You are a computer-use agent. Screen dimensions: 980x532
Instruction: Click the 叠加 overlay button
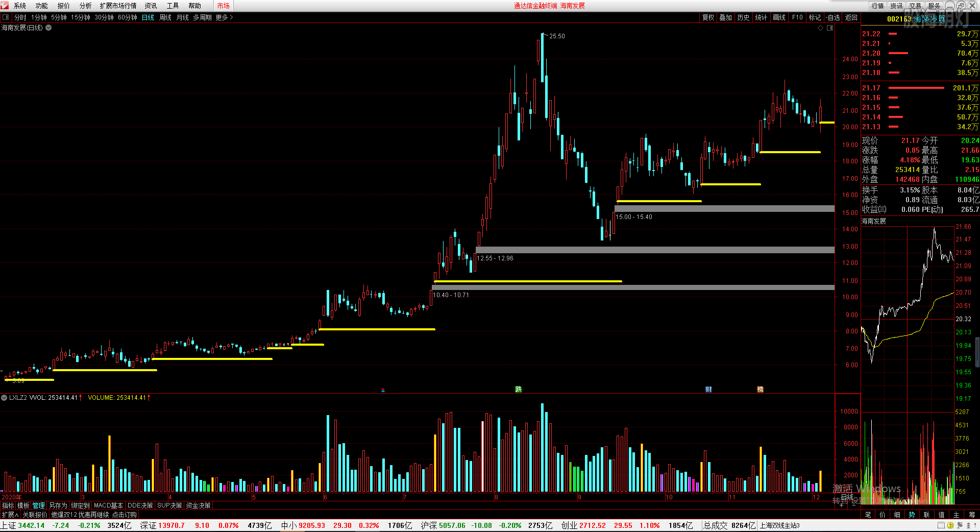point(726,17)
